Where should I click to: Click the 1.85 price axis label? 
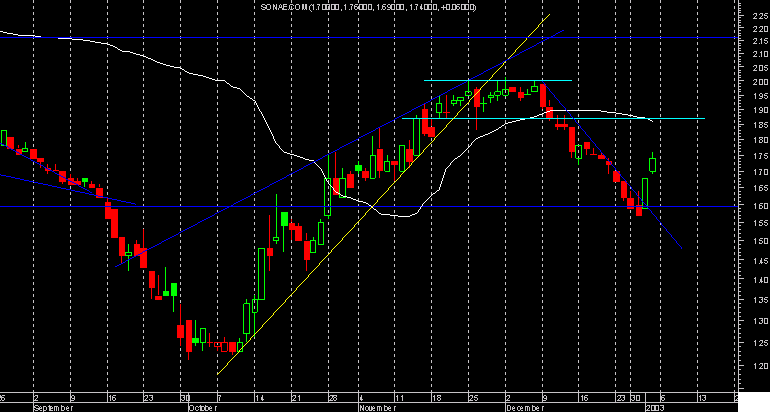[x=760, y=126]
